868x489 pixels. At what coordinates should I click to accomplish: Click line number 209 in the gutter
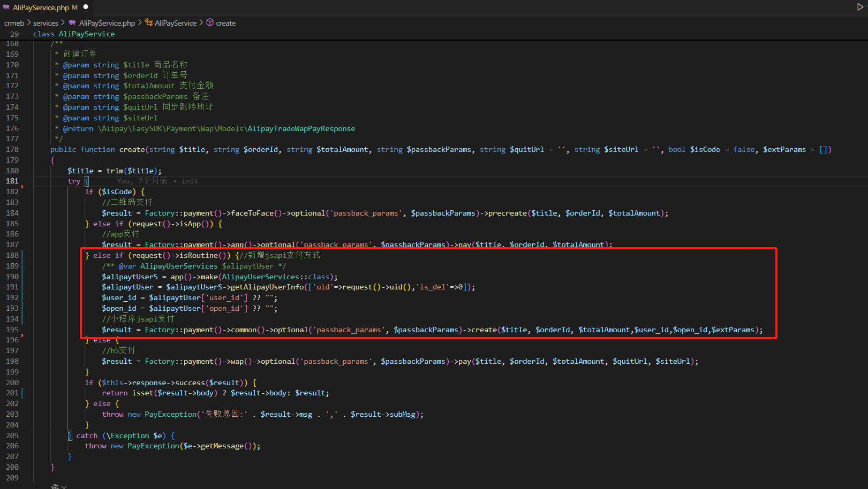point(12,478)
